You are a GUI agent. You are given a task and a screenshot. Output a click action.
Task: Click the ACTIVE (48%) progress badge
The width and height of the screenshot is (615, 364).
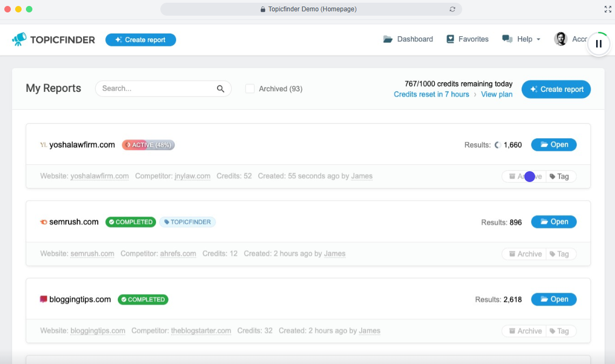coord(148,145)
